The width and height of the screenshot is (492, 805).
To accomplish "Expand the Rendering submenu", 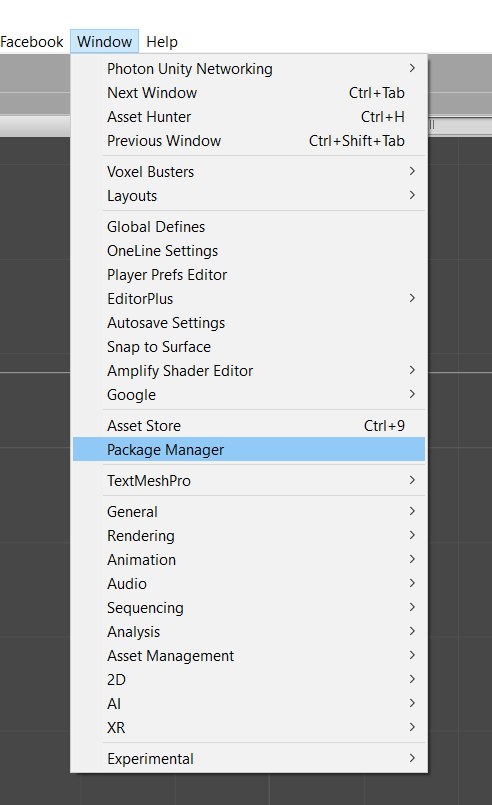I will 249,535.
